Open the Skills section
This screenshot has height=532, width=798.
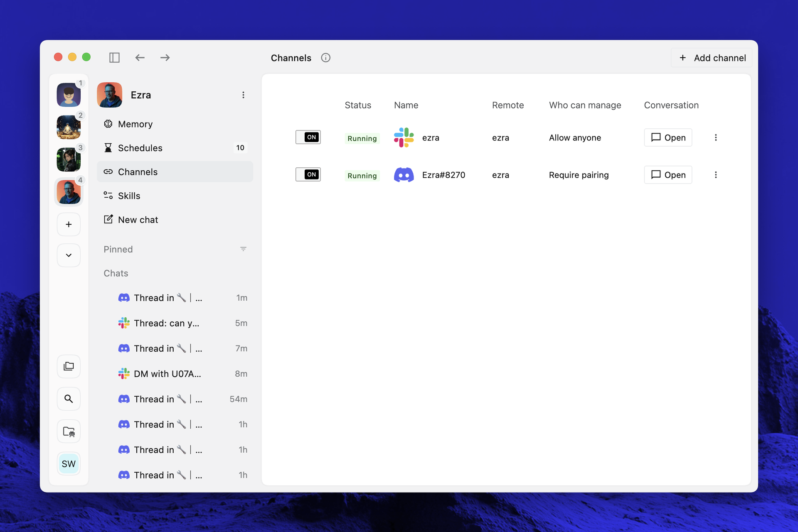pos(175,196)
